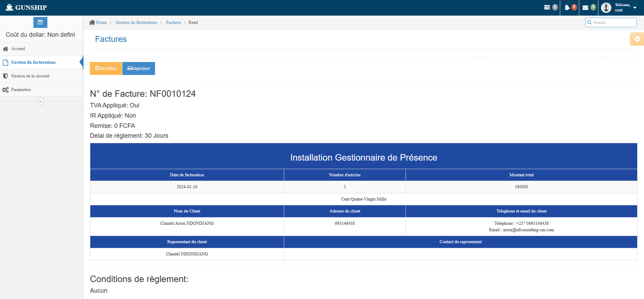This screenshot has height=299, width=644.
Task: Collapse the sidebar with double-chevron toggle
Action: (41, 101)
